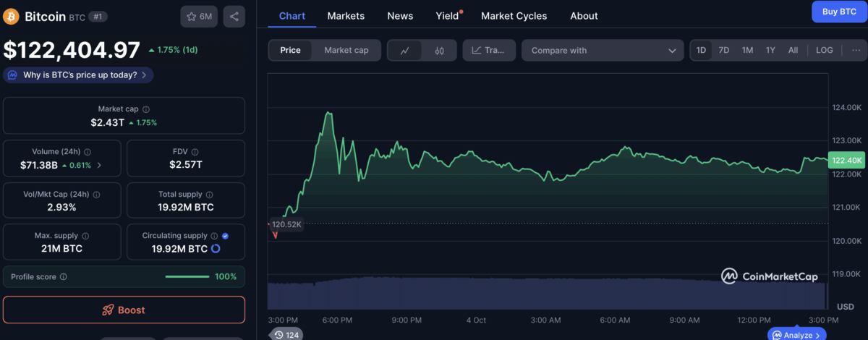Open the Market Cycles tab
Viewport: 868px width, 340px height.
[x=514, y=15]
